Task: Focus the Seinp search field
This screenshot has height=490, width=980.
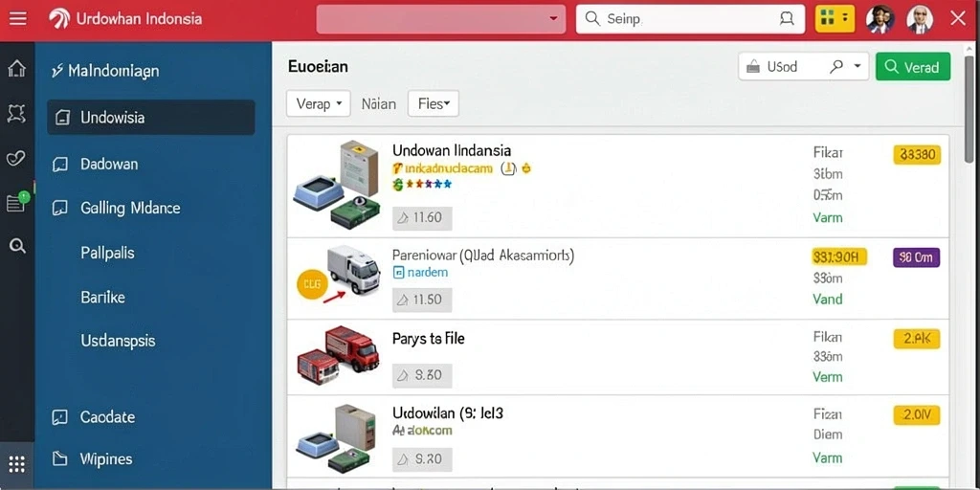Action: tap(690, 19)
